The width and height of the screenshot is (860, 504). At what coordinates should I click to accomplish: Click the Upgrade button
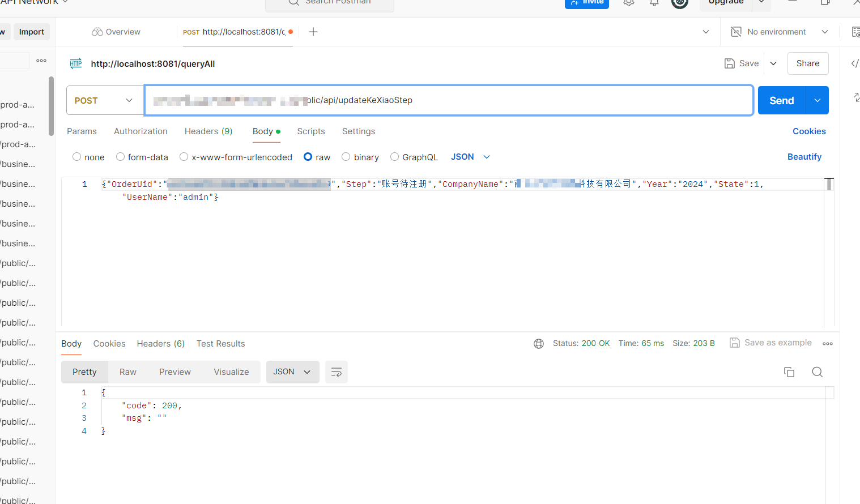coord(726,3)
